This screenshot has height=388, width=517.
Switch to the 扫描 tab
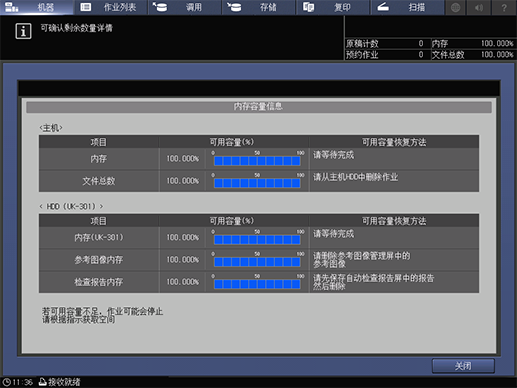[407, 7]
